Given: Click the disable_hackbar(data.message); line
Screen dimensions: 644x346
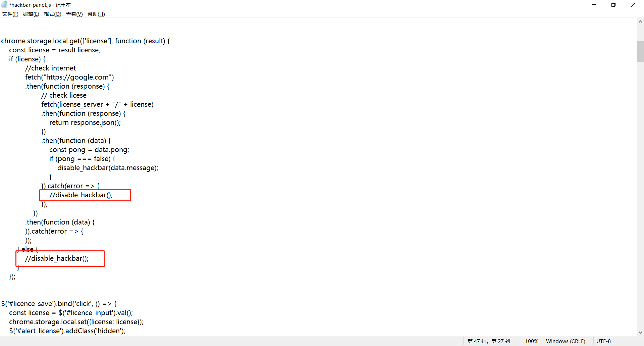Looking at the screenshot, I should click(x=108, y=168).
